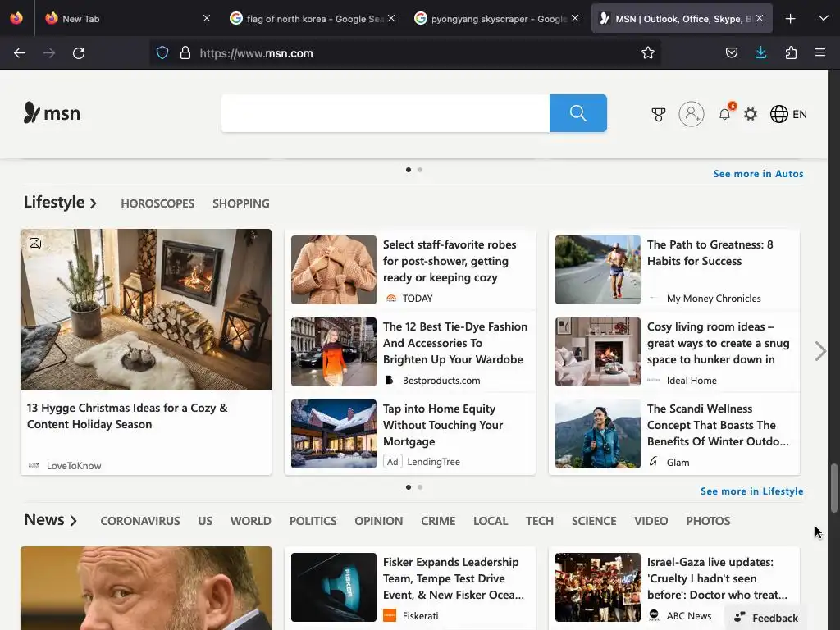This screenshot has height=630, width=840.
Task: Click the page vertical scrollbar thumb
Action: click(833, 488)
